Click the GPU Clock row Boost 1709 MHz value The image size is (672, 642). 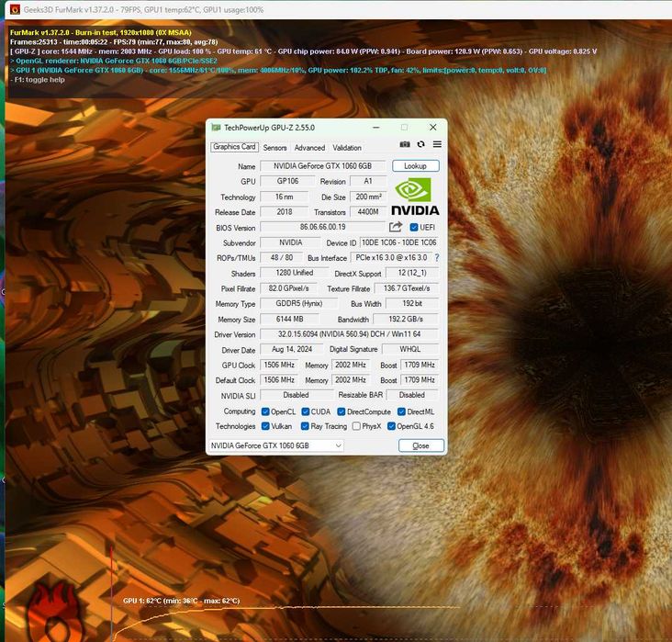(420, 365)
